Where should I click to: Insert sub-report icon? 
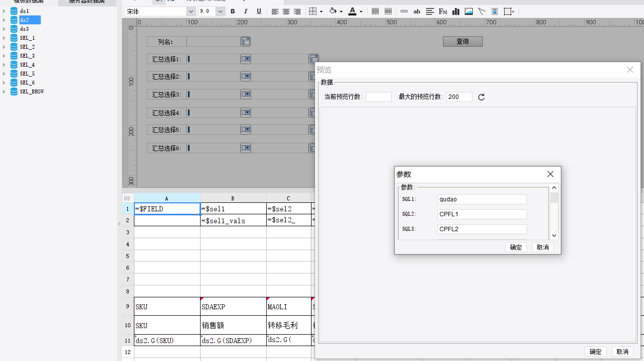tap(494, 11)
